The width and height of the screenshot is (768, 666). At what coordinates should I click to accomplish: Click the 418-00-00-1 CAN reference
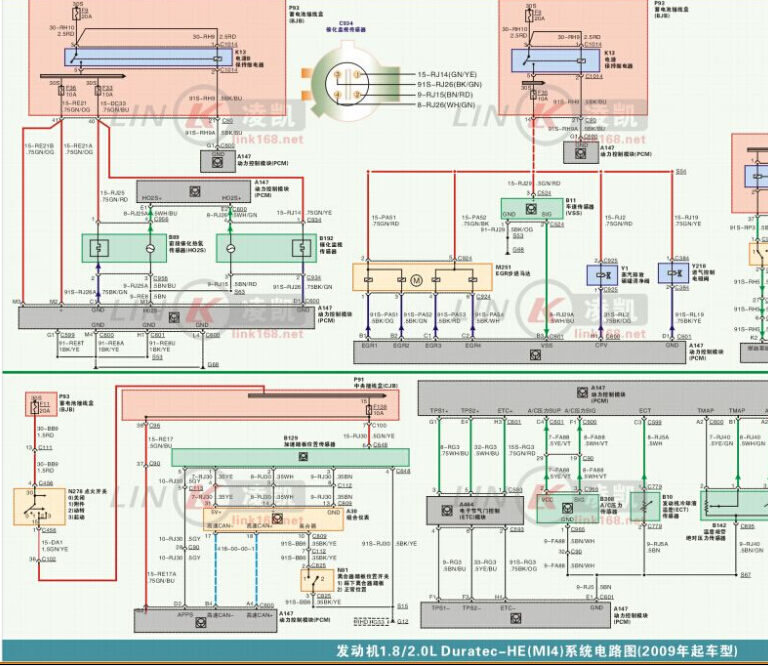tap(236, 549)
